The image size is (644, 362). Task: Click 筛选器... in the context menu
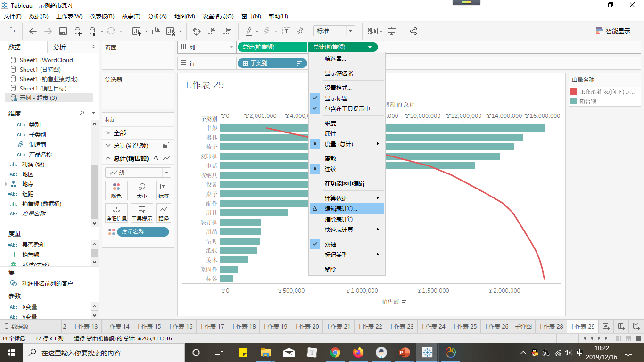click(347, 59)
